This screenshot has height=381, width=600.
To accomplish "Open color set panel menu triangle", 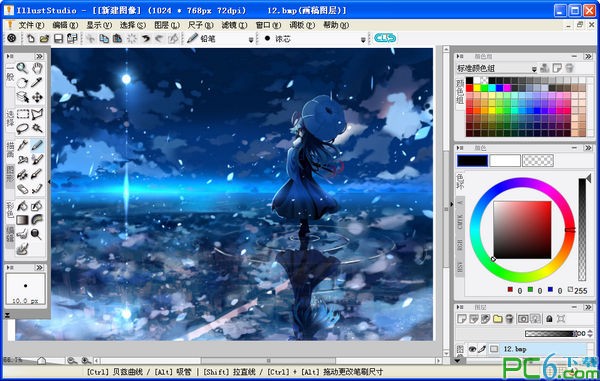I will (x=460, y=56).
